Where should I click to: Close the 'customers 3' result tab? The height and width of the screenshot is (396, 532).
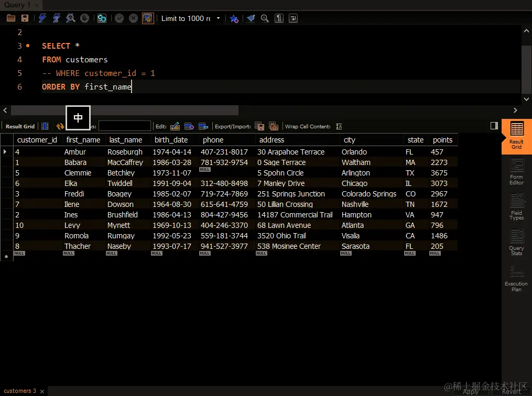42,391
